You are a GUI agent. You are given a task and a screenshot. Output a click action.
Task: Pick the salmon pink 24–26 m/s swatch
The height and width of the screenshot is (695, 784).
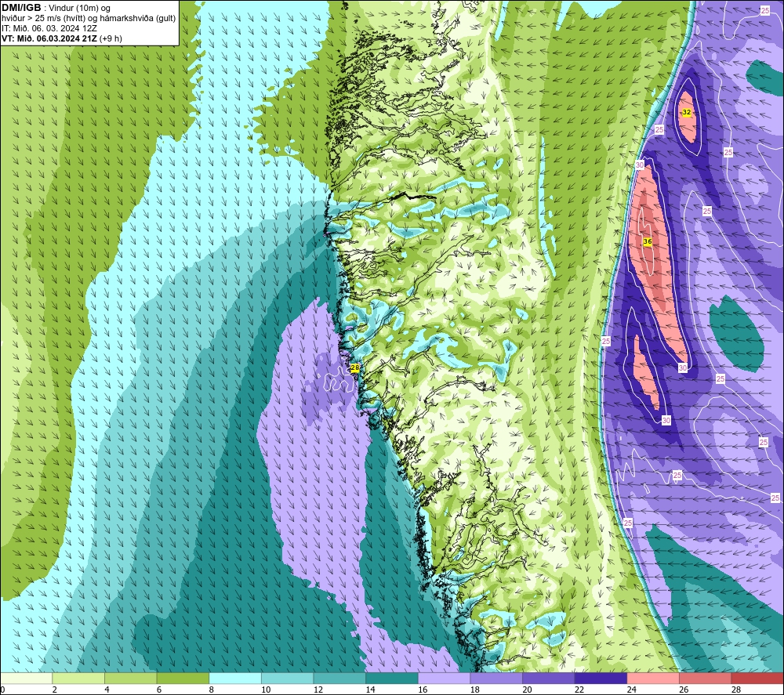[653, 678]
